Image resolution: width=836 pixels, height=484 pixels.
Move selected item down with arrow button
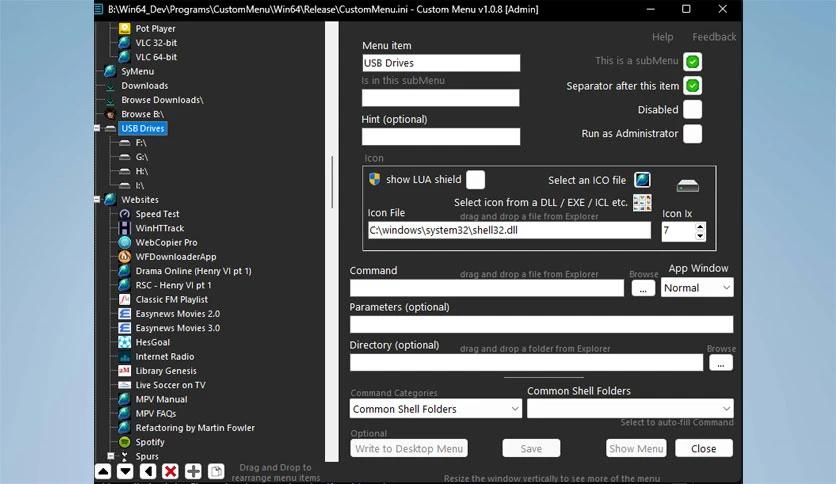125,471
